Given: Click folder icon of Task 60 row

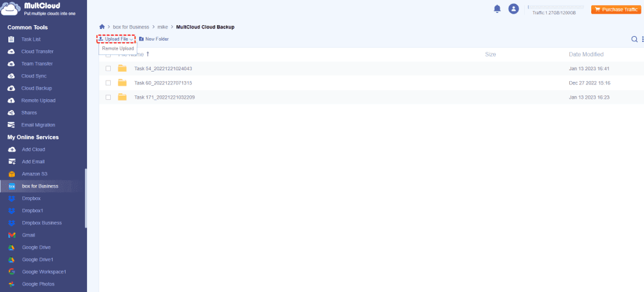Looking at the screenshot, I should pyautogui.click(x=122, y=83).
